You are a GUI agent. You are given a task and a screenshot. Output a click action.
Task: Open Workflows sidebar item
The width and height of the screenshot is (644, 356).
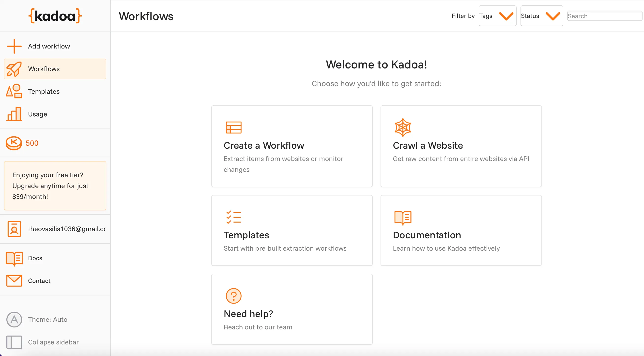coord(55,69)
